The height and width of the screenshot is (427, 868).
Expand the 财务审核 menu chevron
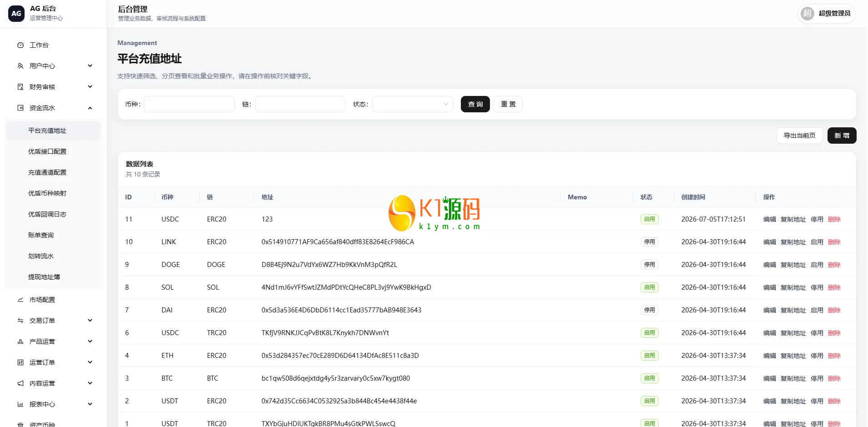point(90,87)
